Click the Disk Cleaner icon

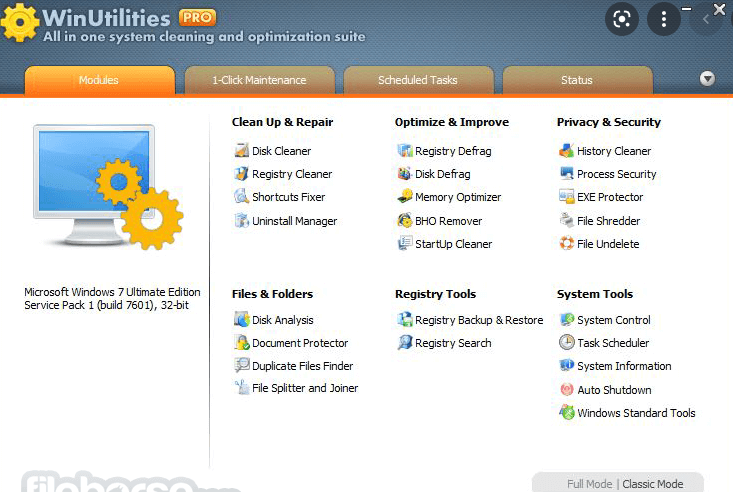click(241, 151)
